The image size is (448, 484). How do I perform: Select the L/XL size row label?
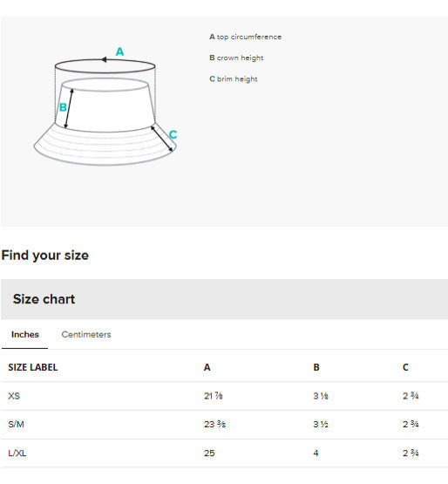pyautogui.click(x=17, y=453)
